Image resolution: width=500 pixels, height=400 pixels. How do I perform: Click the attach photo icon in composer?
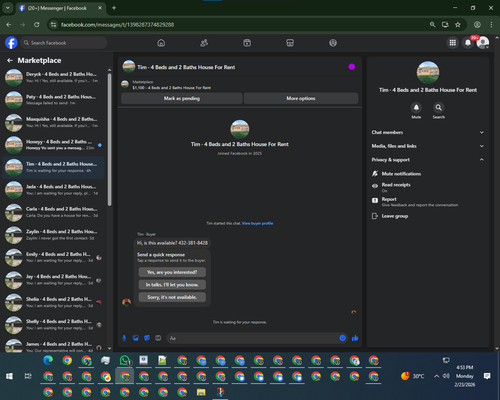(136, 338)
